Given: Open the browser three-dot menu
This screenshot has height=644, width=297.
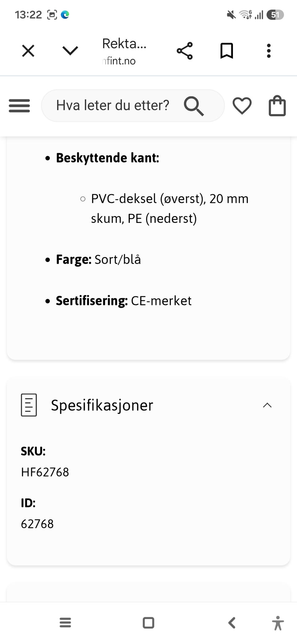Looking at the screenshot, I should click(x=269, y=51).
